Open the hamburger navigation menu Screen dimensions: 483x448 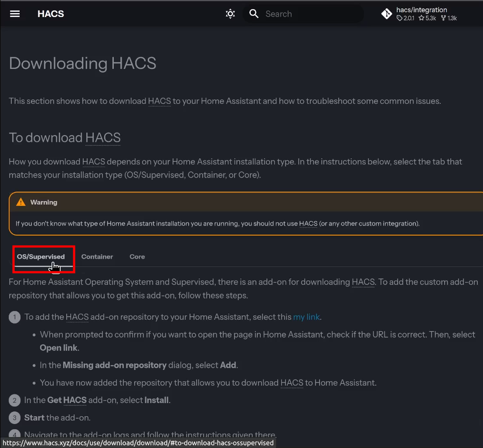[x=15, y=14]
